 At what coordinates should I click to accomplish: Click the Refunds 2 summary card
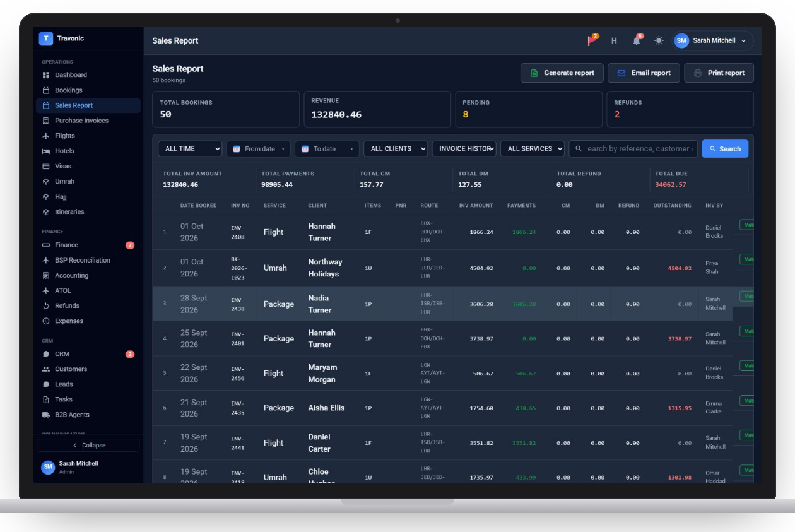point(680,109)
